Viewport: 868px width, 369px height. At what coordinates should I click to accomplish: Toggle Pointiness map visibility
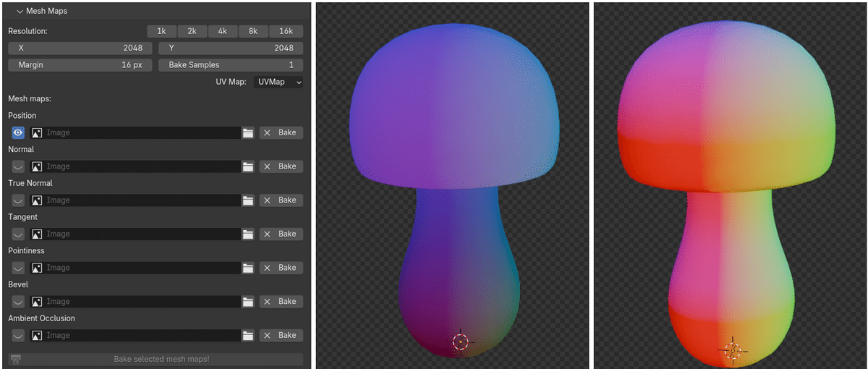click(x=18, y=268)
